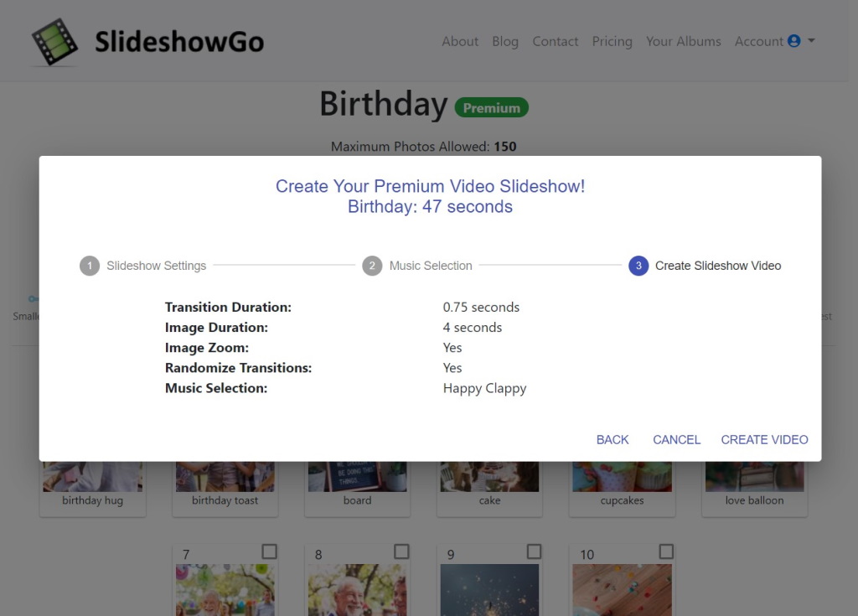Select step 3 Create Slideshow Video circle

click(x=638, y=266)
